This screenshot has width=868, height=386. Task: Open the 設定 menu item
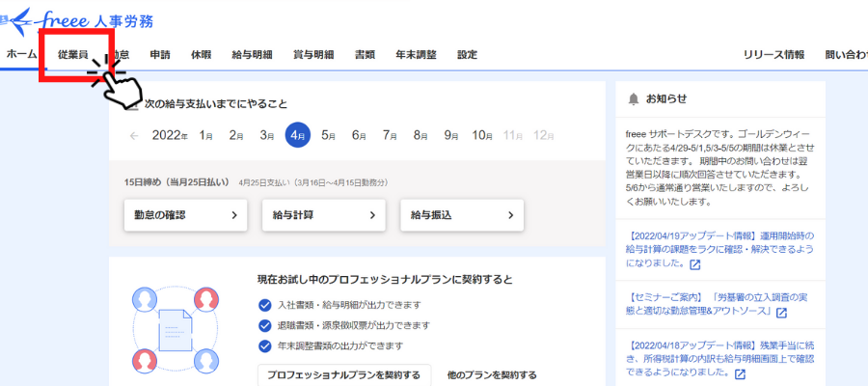[x=467, y=55]
